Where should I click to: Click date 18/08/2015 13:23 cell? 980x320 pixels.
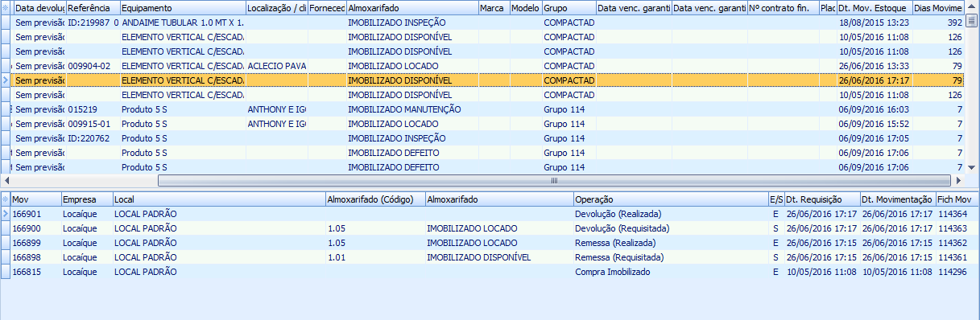[875, 23]
